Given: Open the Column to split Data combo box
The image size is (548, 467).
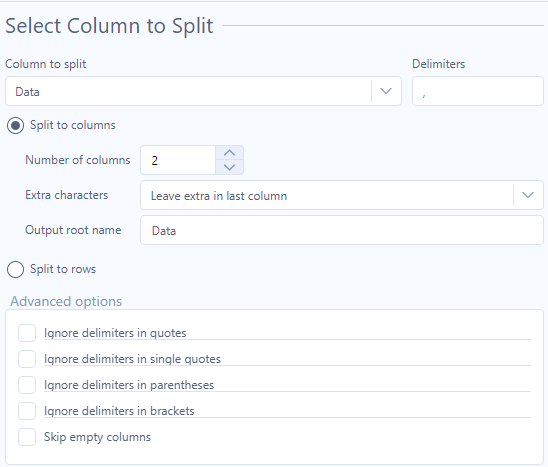Looking at the screenshot, I should pyautogui.click(x=203, y=91).
